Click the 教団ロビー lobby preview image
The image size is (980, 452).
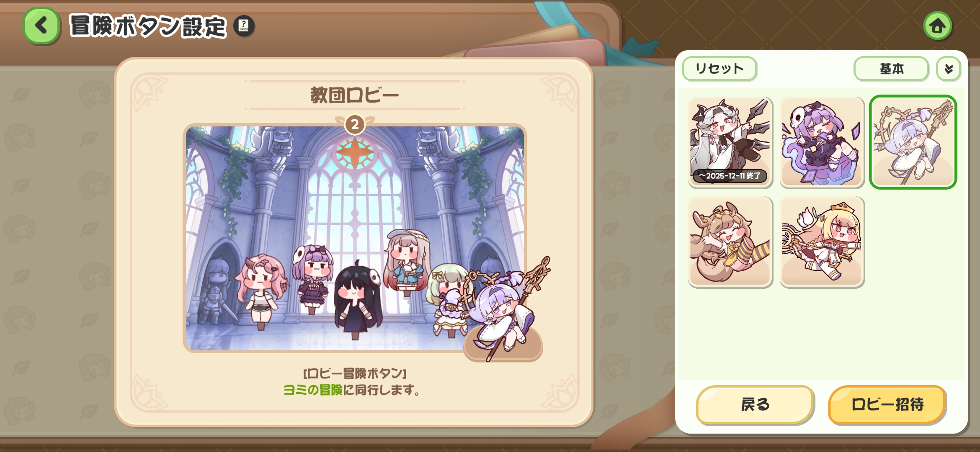(354, 238)
